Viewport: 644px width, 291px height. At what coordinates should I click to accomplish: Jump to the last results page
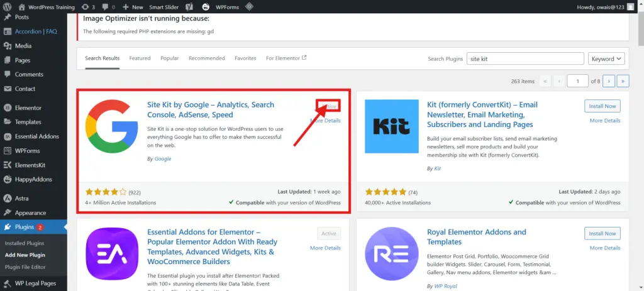pyautogui.click(x=623, y=81)
